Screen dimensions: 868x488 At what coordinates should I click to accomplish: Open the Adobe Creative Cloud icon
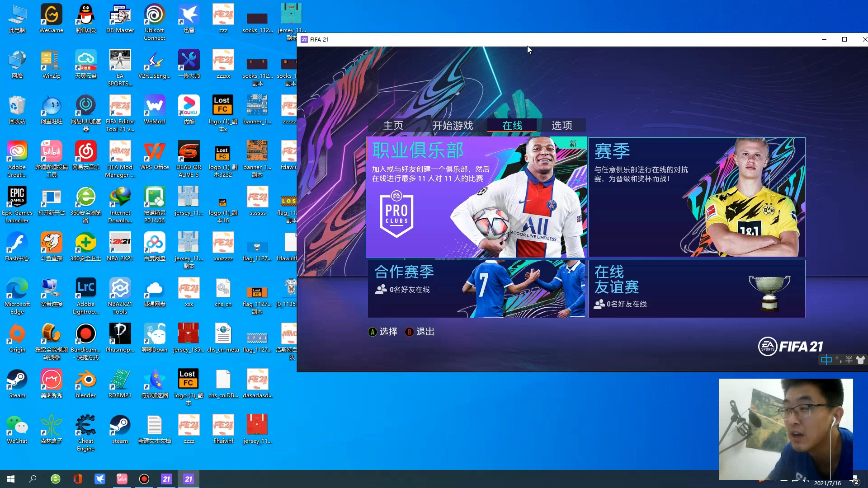(x=17, y=159)
